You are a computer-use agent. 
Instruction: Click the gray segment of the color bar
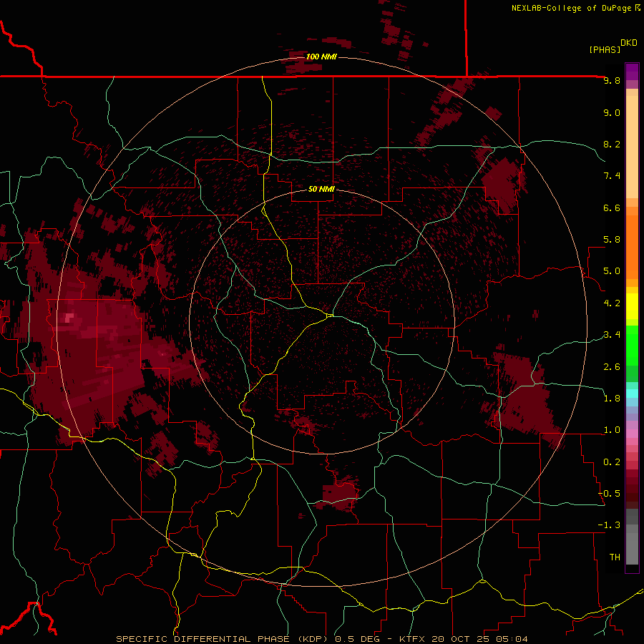(x=632, y=537)
